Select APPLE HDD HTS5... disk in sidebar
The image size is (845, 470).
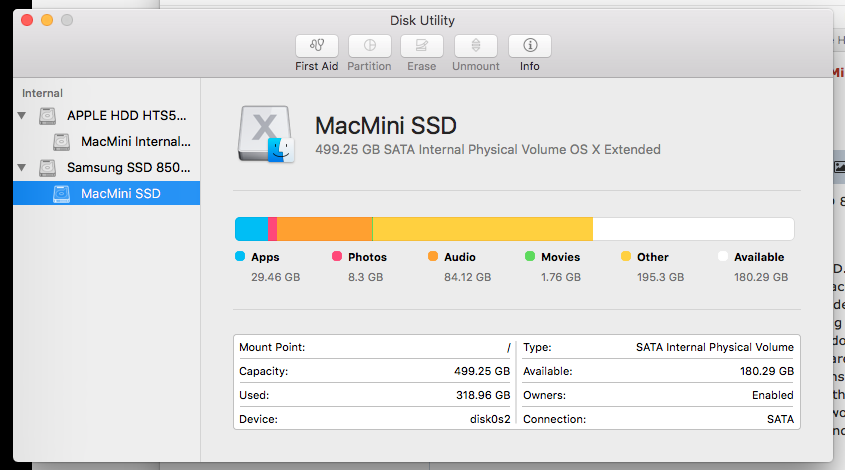pyautogui.click(x=107, y=115)
